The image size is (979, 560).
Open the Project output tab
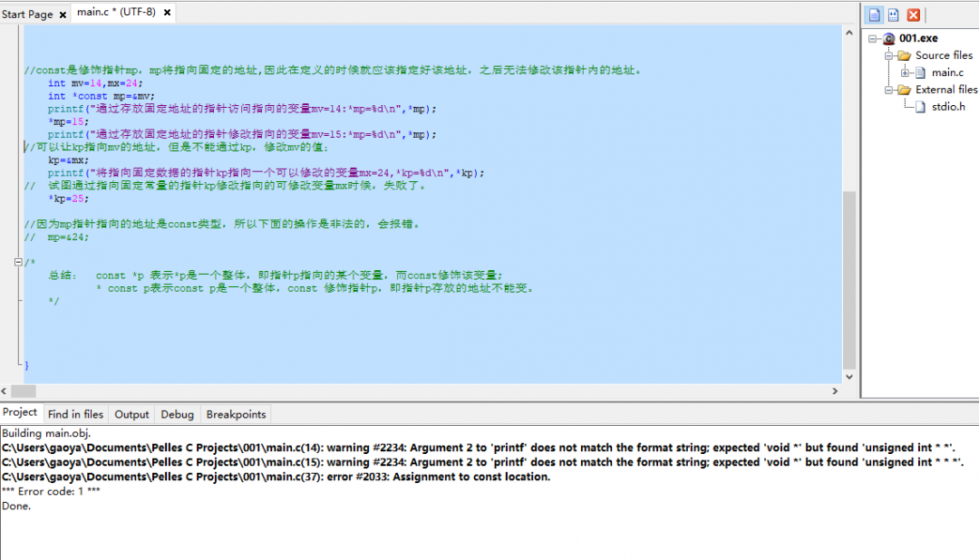[20, 412]
